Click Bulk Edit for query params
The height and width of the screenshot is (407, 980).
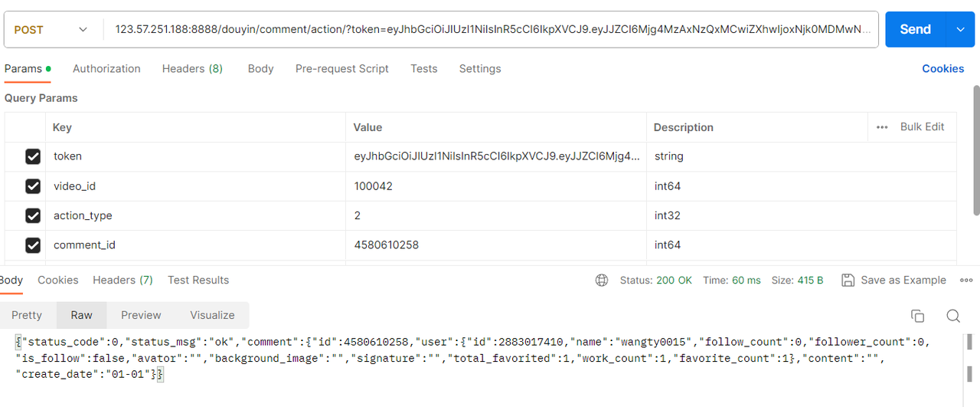point(922,126)
